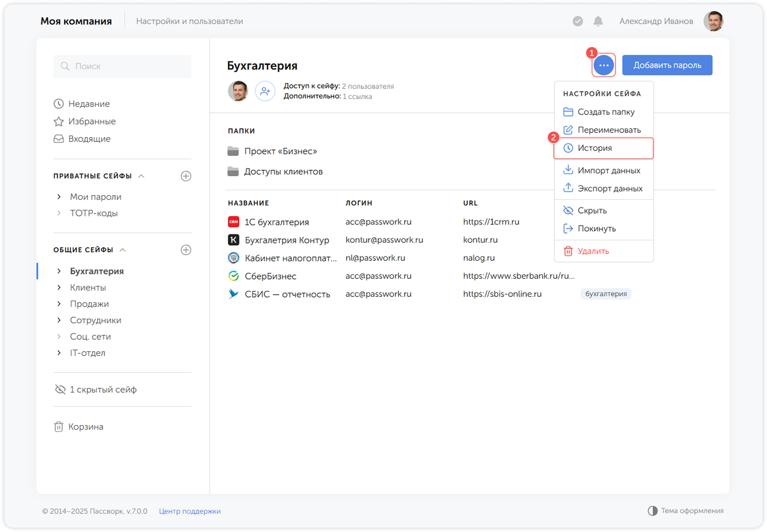Screen dimensions: 767x532
Task: Click the checkmark status icon in header
Action: (578, 21)
